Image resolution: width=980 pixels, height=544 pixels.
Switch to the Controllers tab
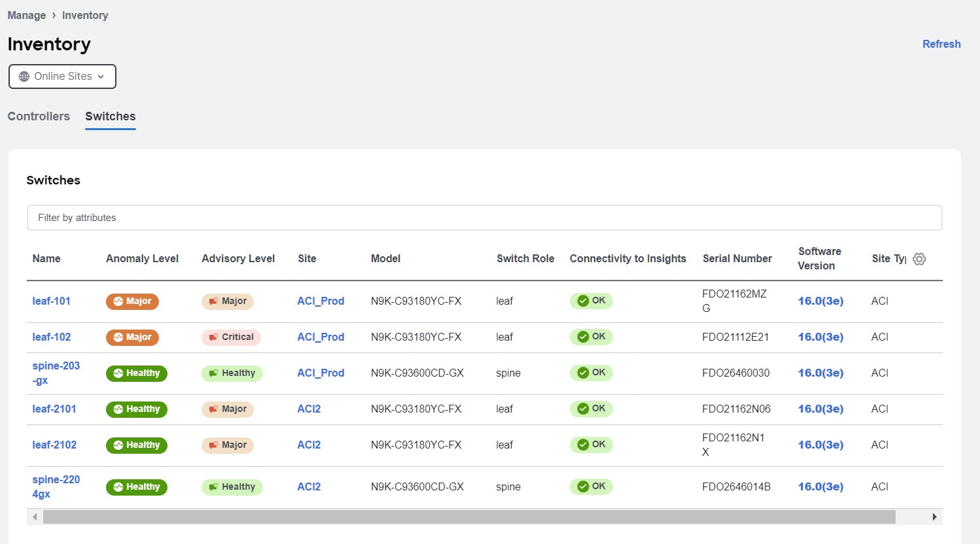point(39,116)
